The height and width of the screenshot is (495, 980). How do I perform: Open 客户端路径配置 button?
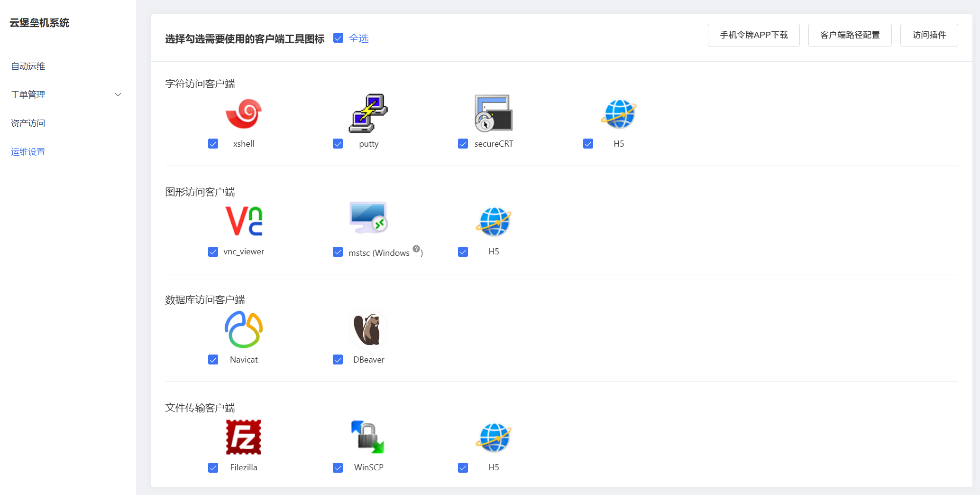pos(850,35)
